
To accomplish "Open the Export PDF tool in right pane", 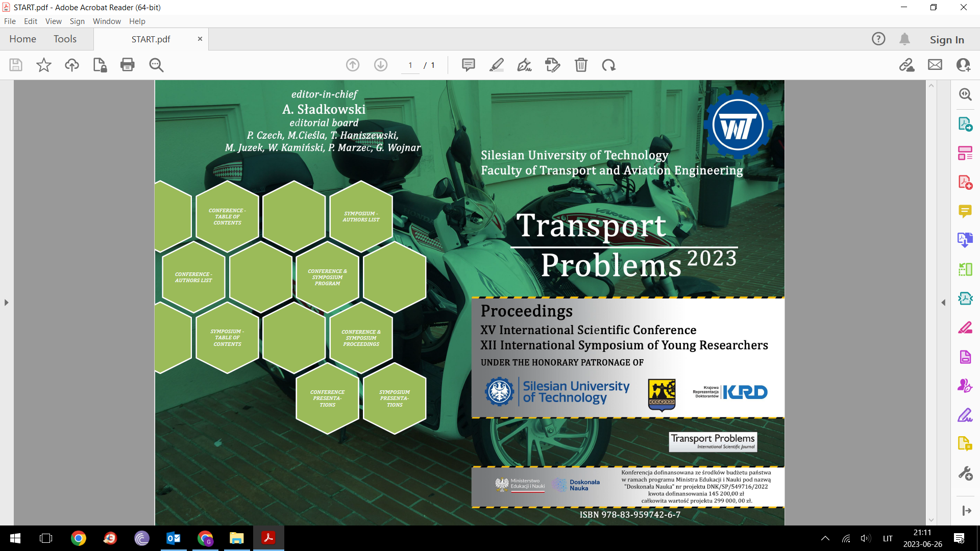I will (x=965, y=123).
